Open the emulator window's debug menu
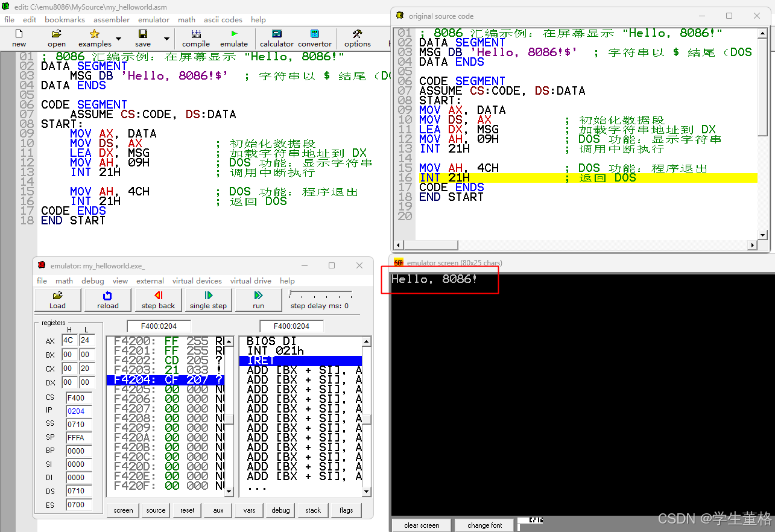The width and height of the screenshot is (775, 532). pos(93,280)
